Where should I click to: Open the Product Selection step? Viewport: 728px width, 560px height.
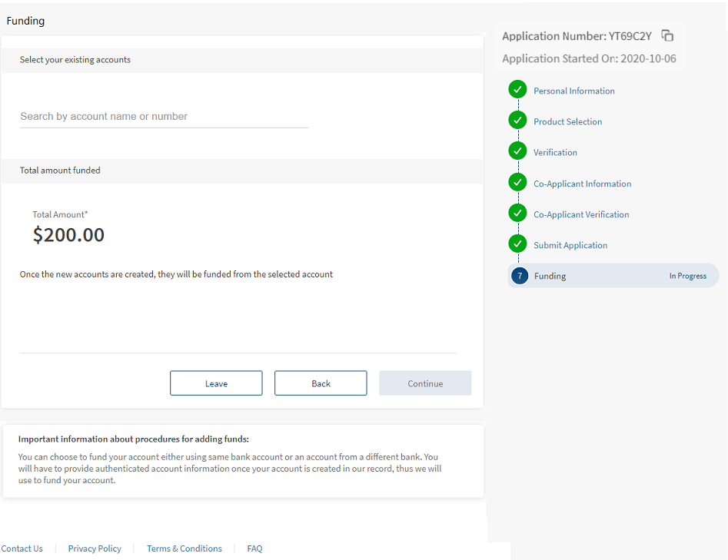click(x=567, y=121)
